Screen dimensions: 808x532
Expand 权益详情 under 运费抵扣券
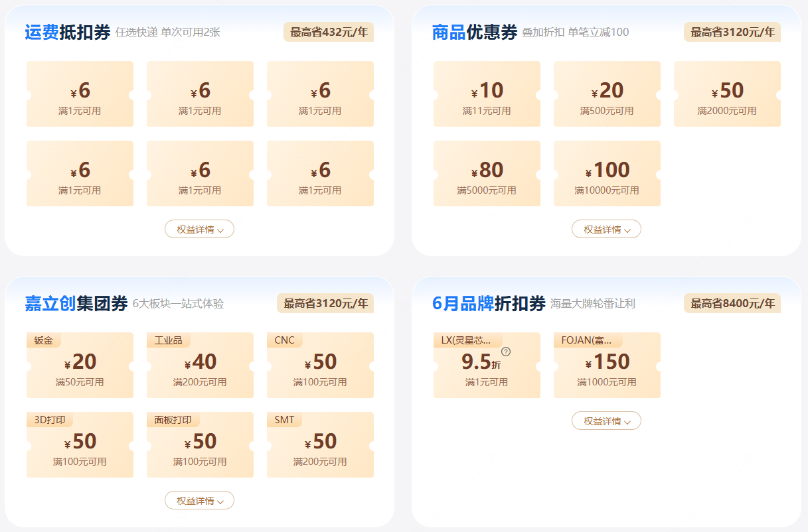pyautogui.click(x=199, y=230)
